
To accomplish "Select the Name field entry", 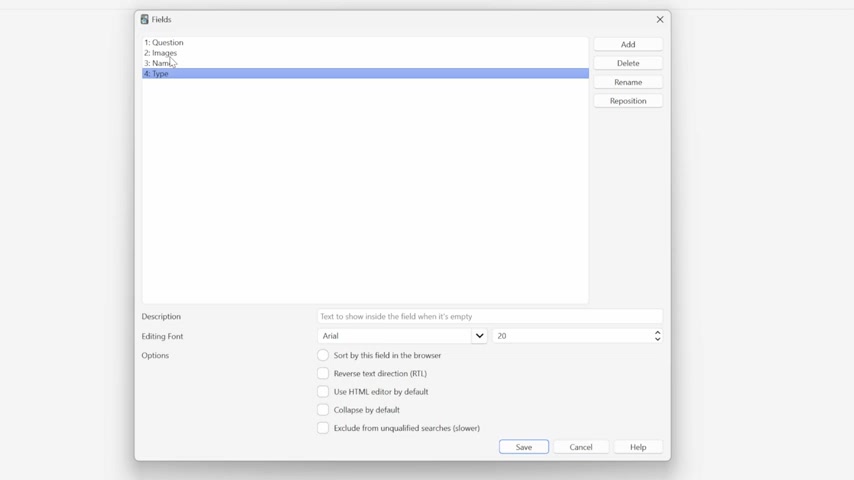I will (157, 63).
